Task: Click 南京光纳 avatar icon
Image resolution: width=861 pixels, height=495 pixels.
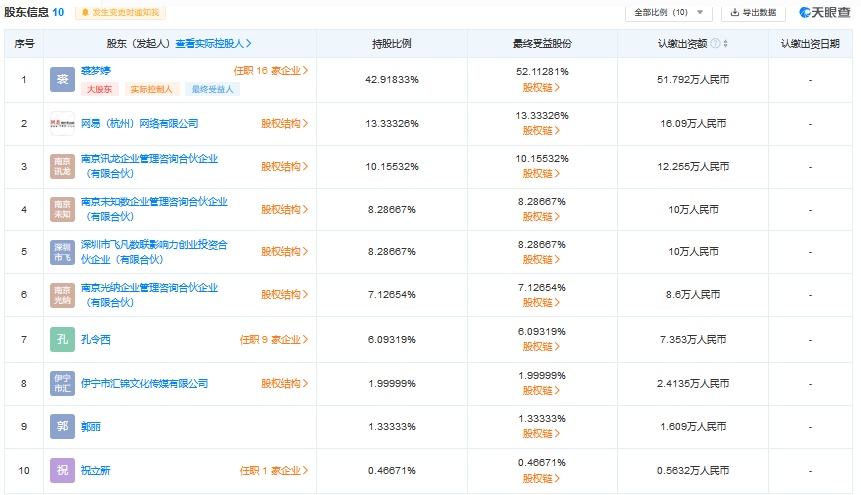Action: tap(62, 295)
